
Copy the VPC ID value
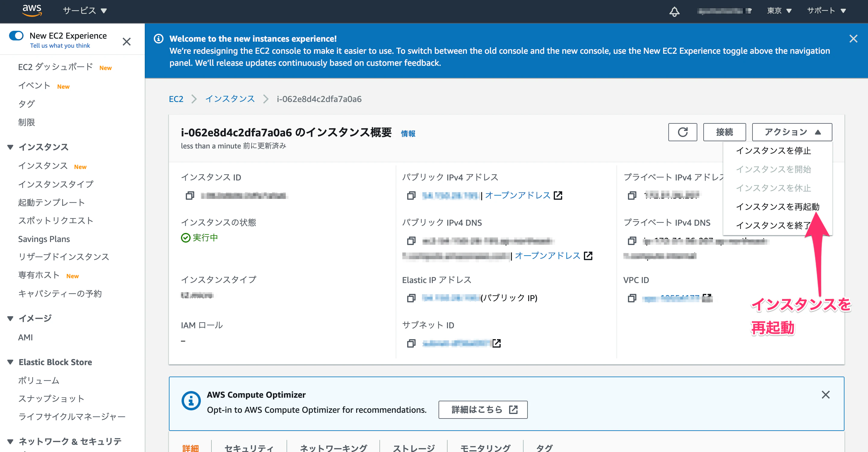(x=632, y=298)
